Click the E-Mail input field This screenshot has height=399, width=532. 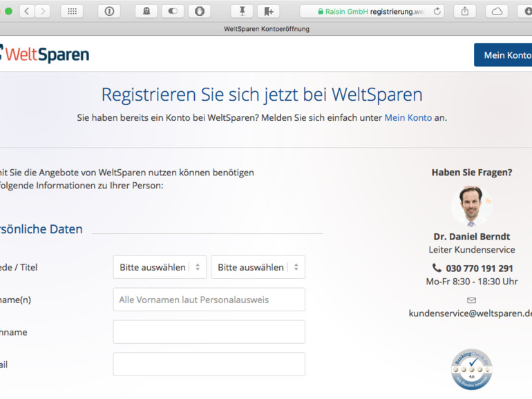tap(209, 364)
